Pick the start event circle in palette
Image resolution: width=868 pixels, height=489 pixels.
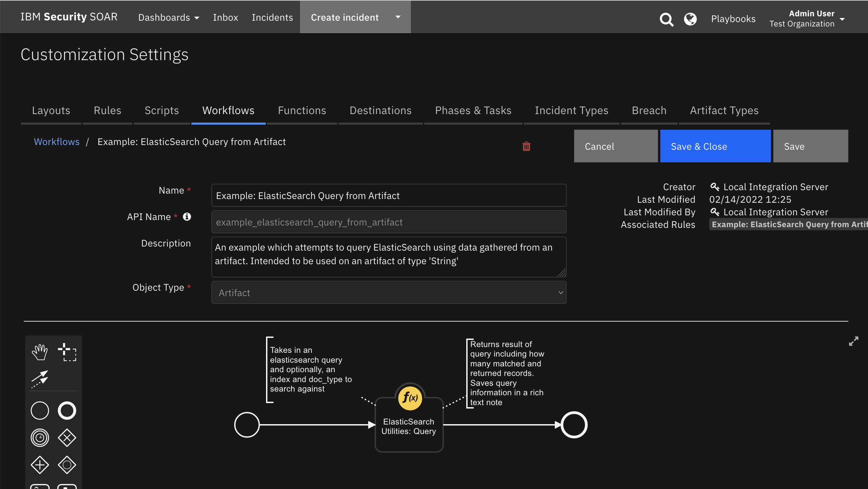pos(40,411)
